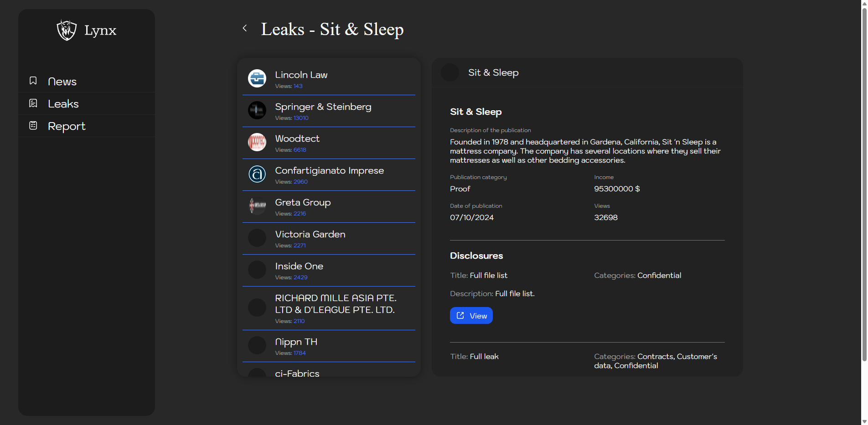Click the Report checklist icon
This screenshot has width=868, height=425.
(33, 126)
